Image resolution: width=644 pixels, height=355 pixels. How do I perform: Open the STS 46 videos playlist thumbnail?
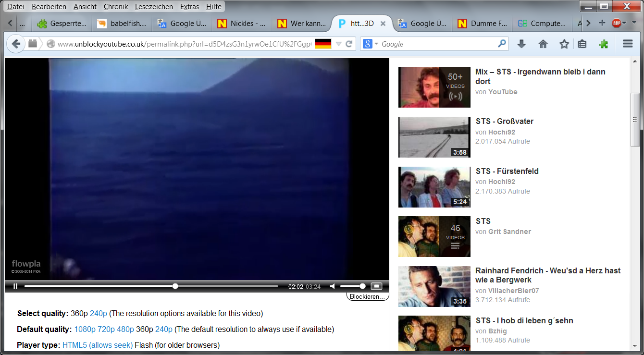click(434, 237)
